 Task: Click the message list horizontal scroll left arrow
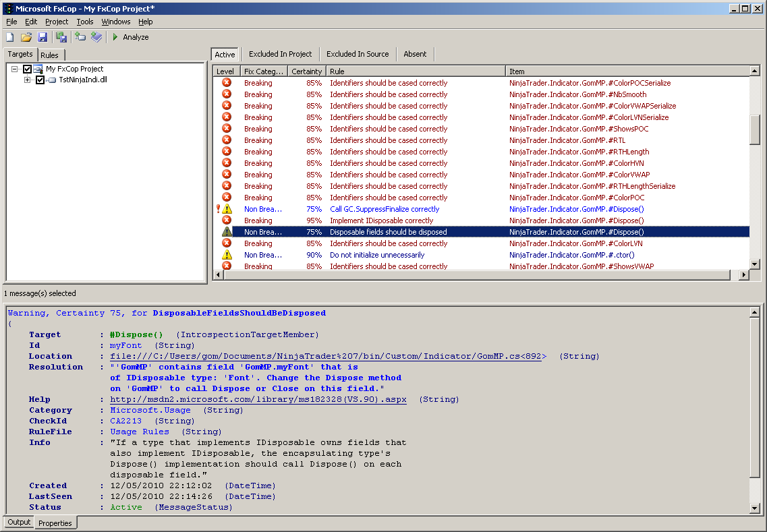[x=219, y=275]
